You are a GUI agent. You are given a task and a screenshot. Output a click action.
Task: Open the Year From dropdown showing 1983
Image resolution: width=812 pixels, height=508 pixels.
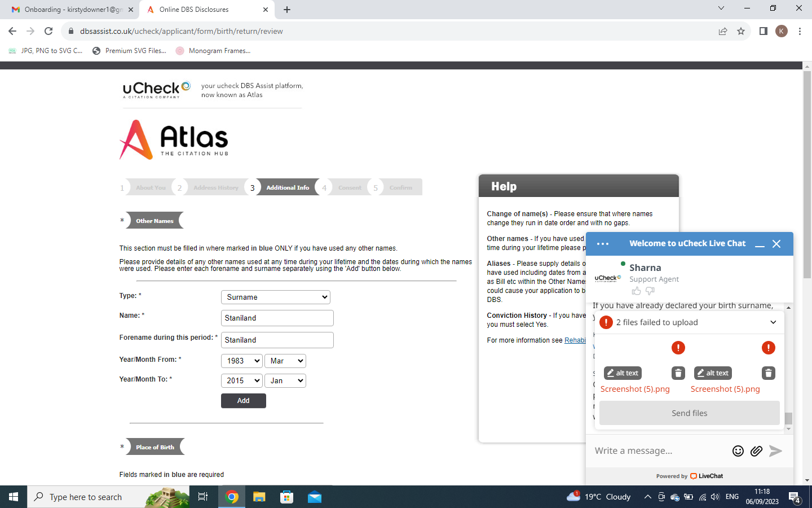click(241, 361)
